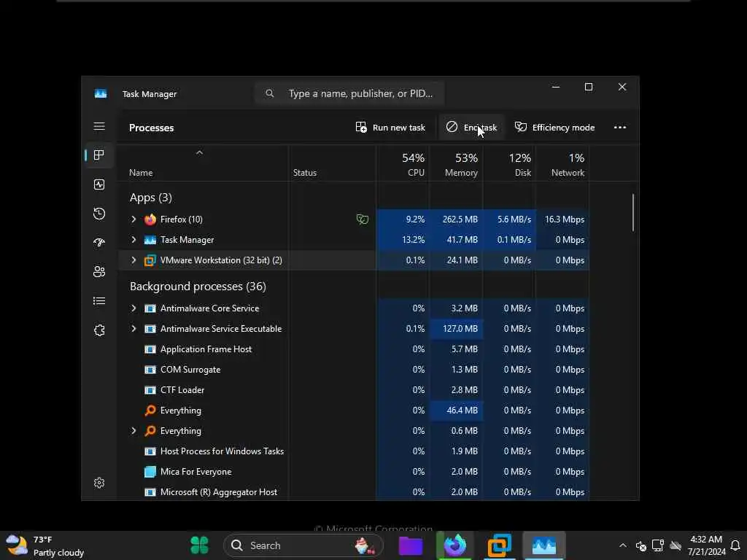Enable Efficiency mode button

[x=554, y=128]
